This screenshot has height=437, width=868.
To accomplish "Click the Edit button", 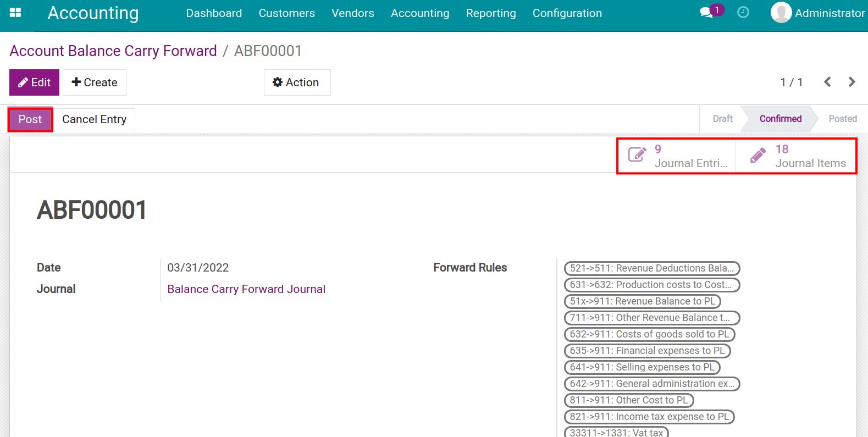I will point(34,82).
